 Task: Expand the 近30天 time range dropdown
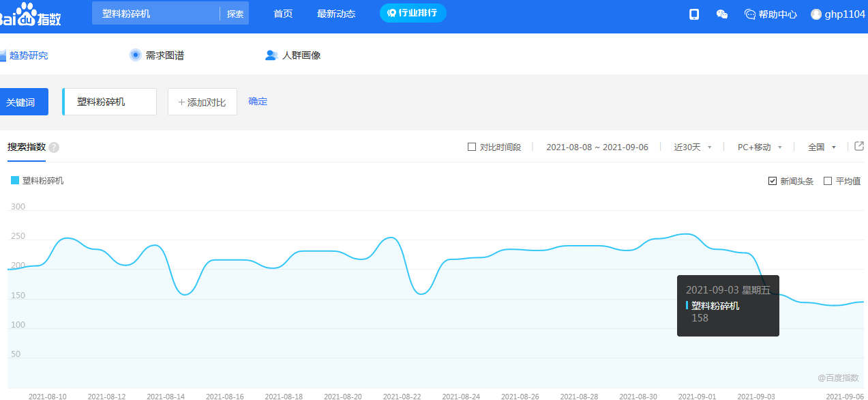click(693, 147)
